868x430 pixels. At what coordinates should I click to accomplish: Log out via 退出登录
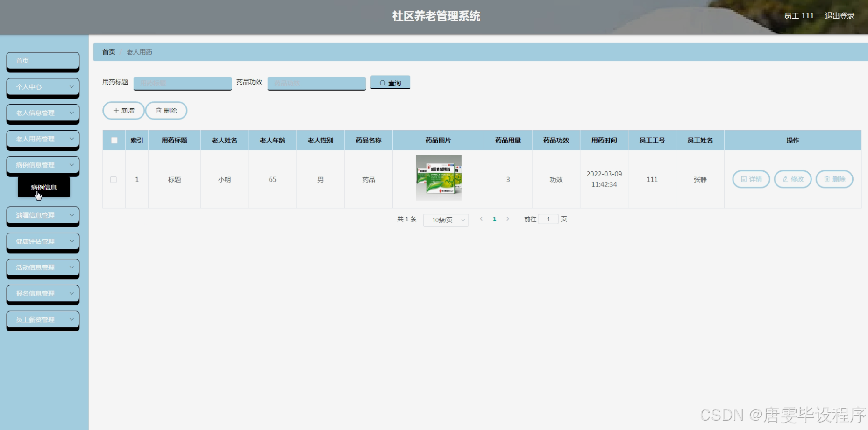840,16
